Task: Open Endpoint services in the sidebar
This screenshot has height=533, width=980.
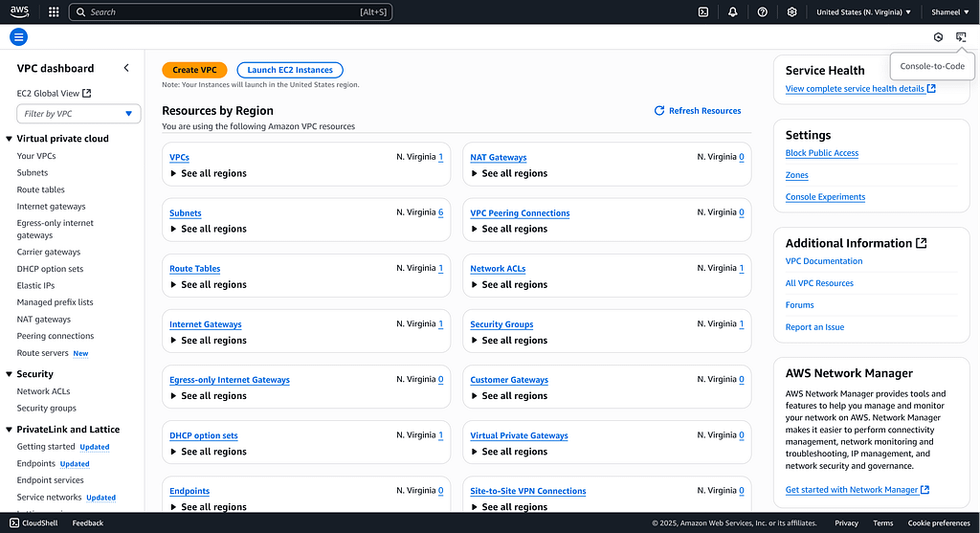Action: pyautogui.click(x=50, y=480)
